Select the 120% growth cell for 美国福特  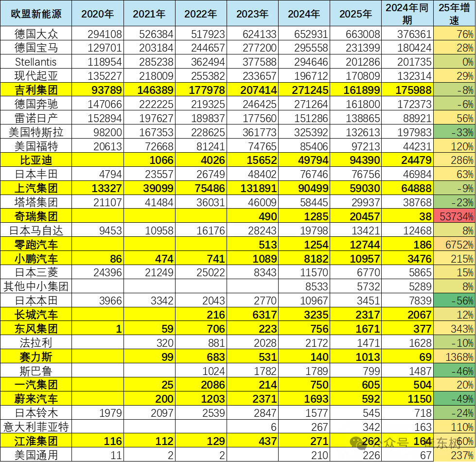(x=455, y=146)
